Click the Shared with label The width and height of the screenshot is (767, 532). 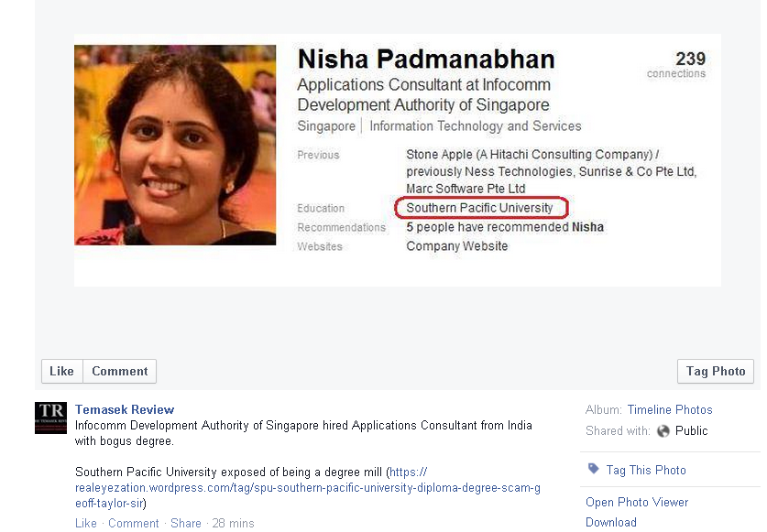[618, 430]
